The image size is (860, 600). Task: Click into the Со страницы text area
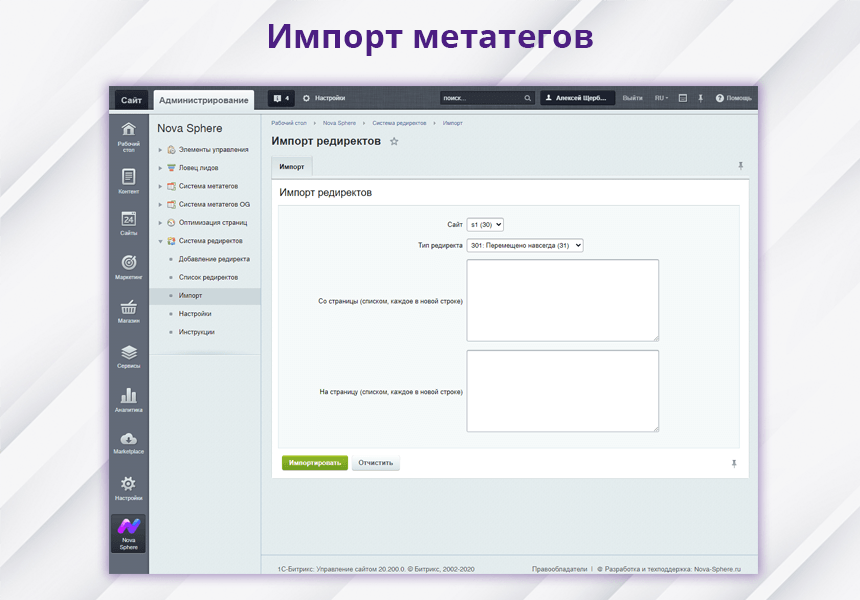(562, 300)
